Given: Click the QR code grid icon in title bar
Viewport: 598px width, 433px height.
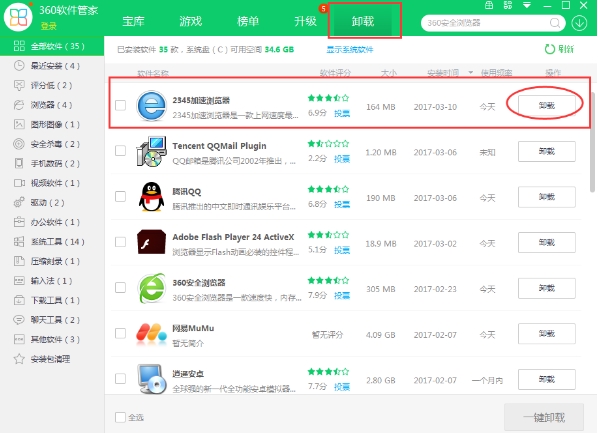Looking at the screenshot, I should pos(508,5).
